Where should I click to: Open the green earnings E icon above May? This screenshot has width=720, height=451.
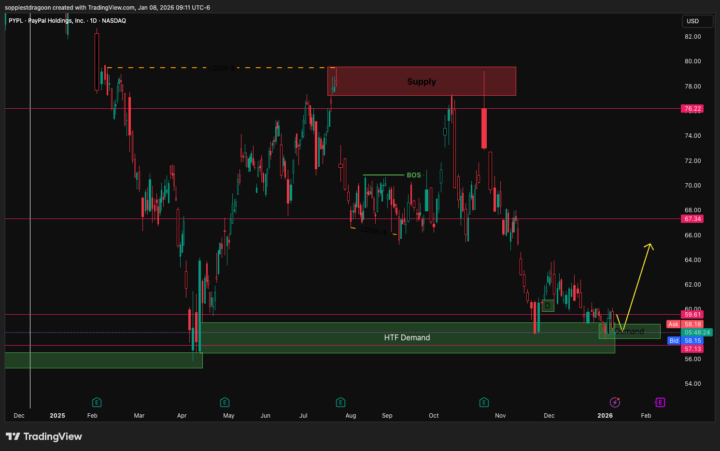point(225,403)
